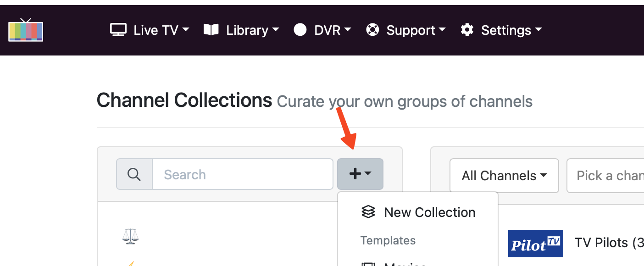Image resolution: width=644 pixels, height=266 pixels.
Task: Open the All Channels filter dropdown
Action: [504, 176]
